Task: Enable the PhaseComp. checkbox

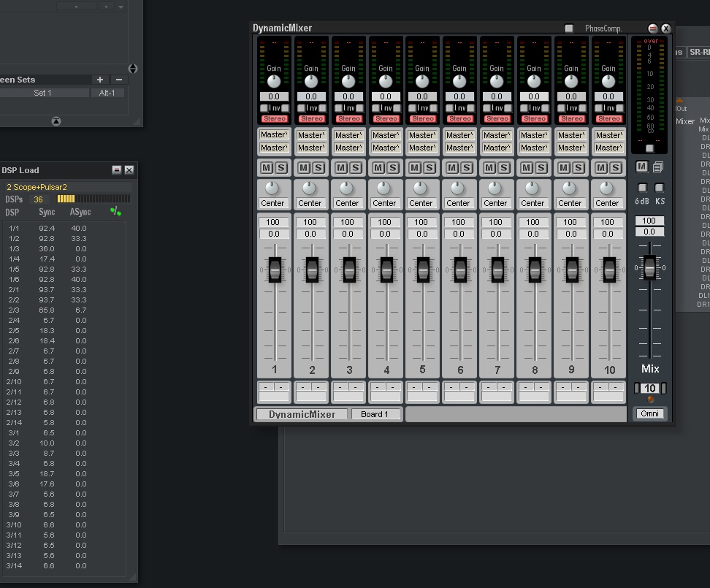Action: pyautogui.click(x=569, y=28)
